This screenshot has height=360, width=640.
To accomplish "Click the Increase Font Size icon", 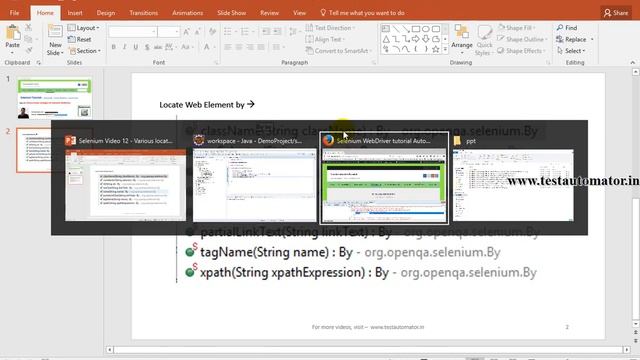I will [186, 32].
